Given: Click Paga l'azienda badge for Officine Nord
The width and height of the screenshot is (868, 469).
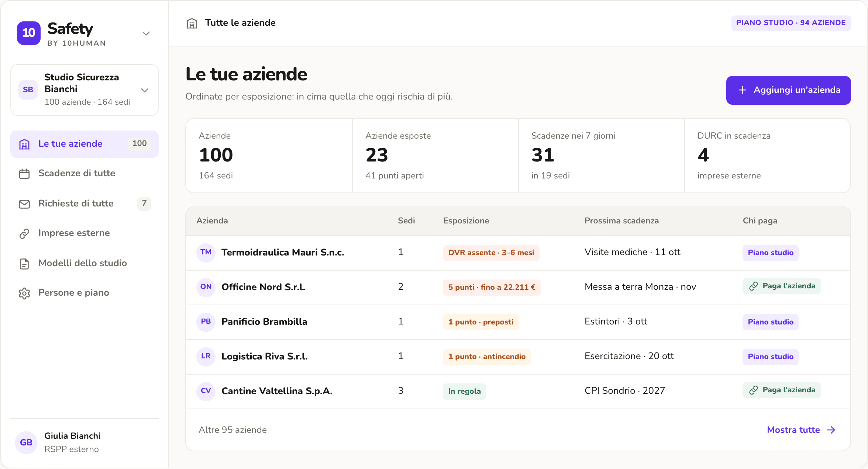Looking at the screenshot, I should click(782, 286).
